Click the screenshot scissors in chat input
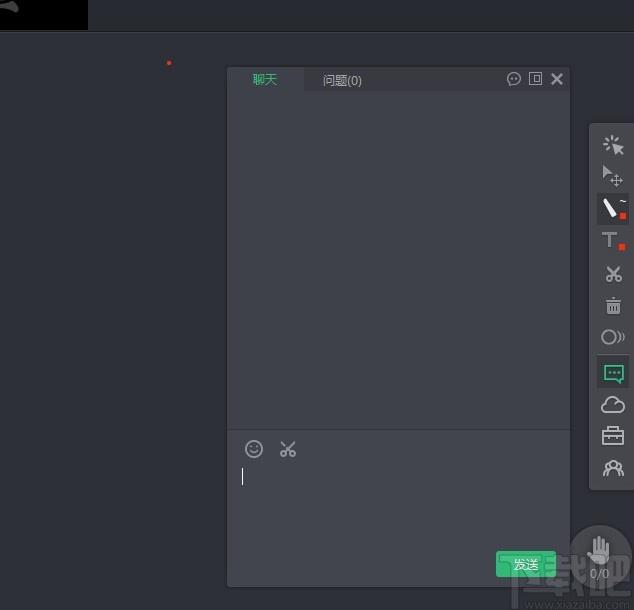This screenshot has width=634, height=610. coord(288,449)
